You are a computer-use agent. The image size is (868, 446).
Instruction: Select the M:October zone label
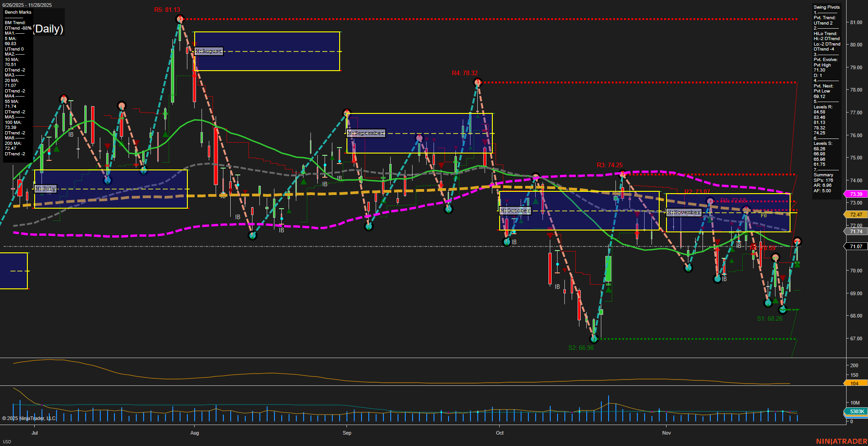click(515, 210)
